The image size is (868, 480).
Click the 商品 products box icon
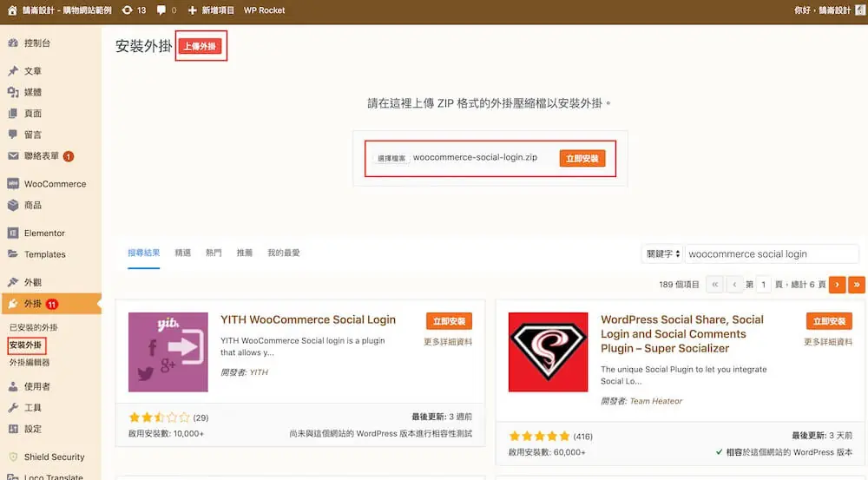point(13,205)
